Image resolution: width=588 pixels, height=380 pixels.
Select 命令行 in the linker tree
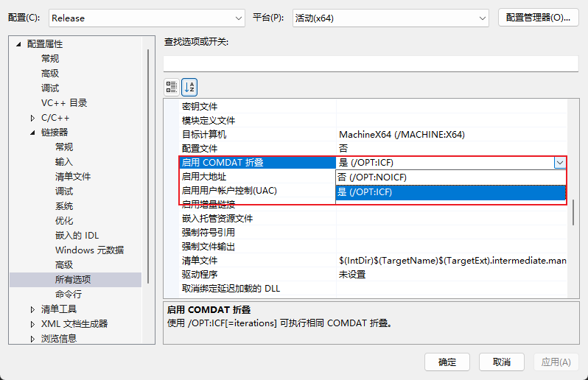pyautogui.click(x=69, y=294)
